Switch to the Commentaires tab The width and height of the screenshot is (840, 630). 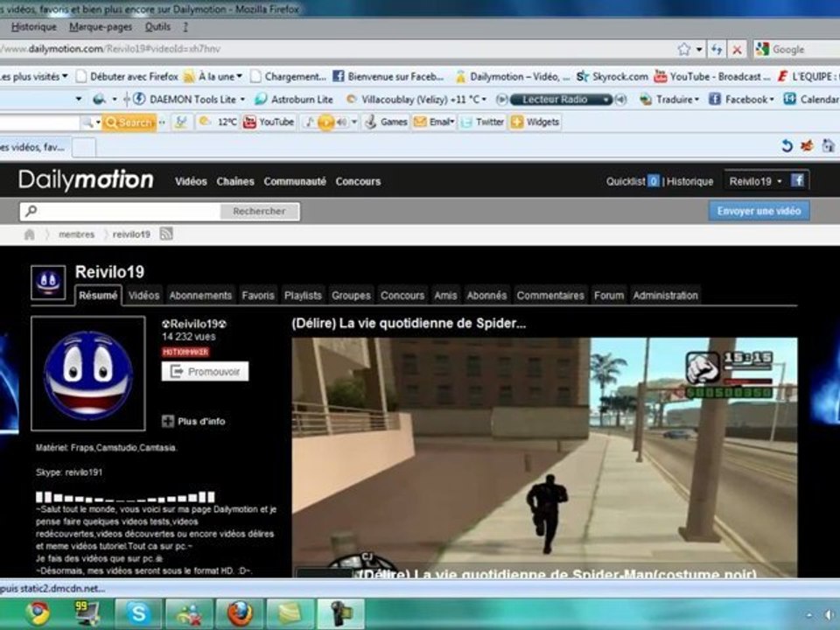click(550, 295)
